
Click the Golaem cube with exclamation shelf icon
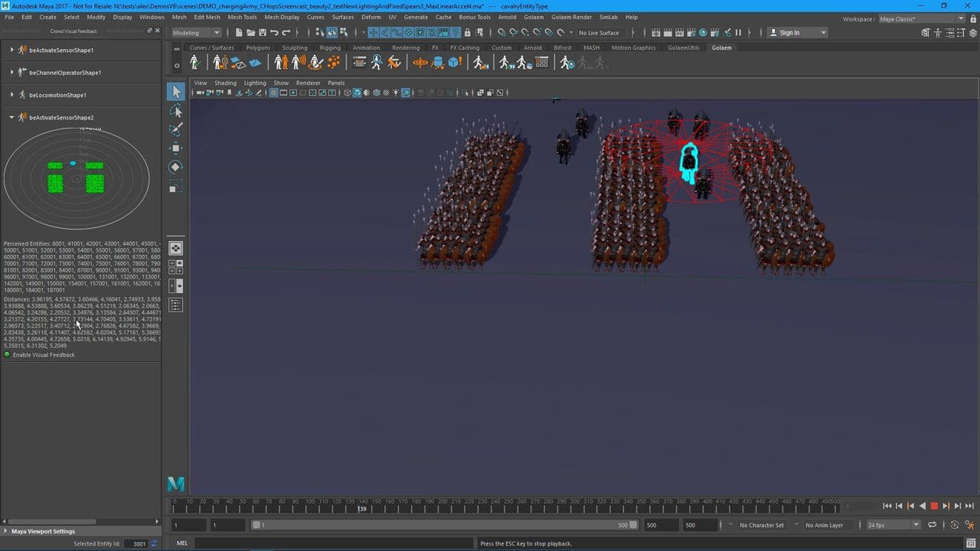pos(455,63)
